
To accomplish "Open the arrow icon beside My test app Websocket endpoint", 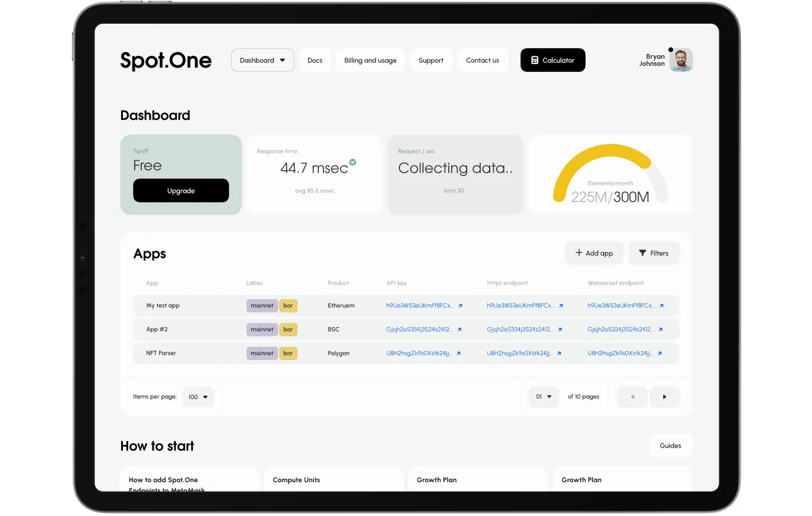I will coord(661,306).
